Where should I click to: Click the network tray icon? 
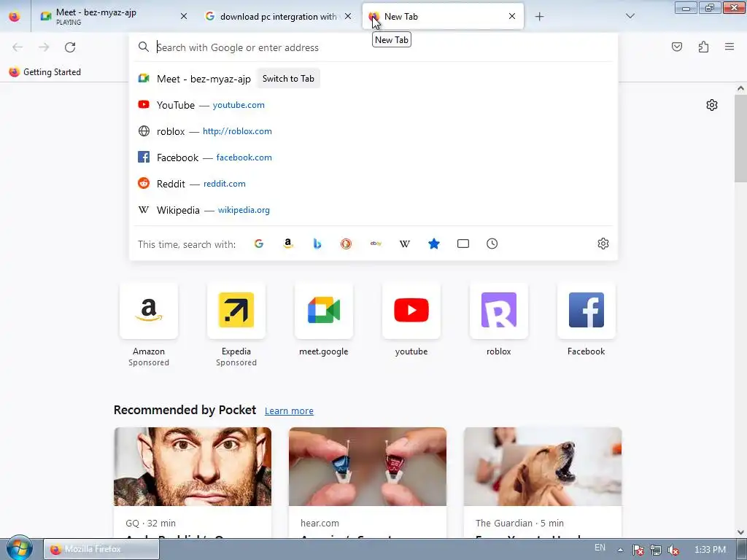pyautogui.click(x=656, y=550)
